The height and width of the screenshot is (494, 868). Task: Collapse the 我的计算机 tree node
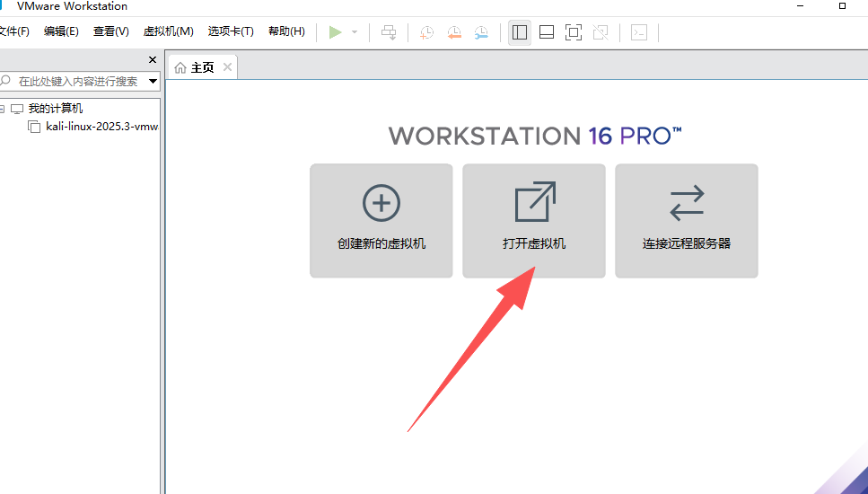point(2,109)
